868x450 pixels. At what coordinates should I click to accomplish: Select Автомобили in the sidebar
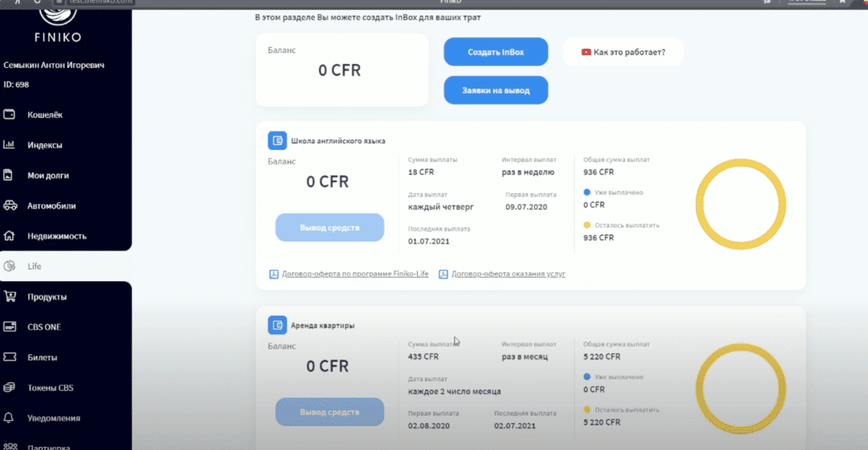pos(51,206)
